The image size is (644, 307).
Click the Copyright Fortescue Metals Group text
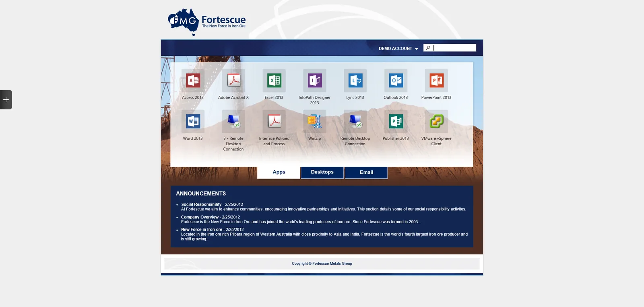coord(322,264)
